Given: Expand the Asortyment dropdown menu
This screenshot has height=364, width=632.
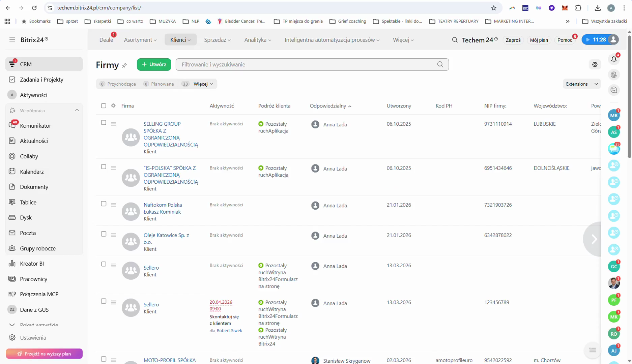Looking at the screenshot, I should click(140, 40).
